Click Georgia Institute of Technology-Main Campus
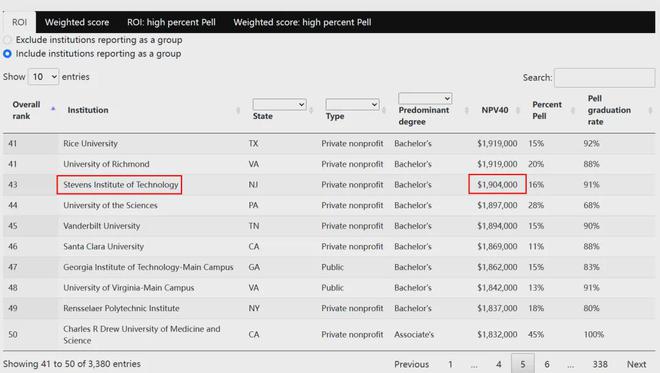The height and width of the screenshot is (373, 660). click(148, 267)
